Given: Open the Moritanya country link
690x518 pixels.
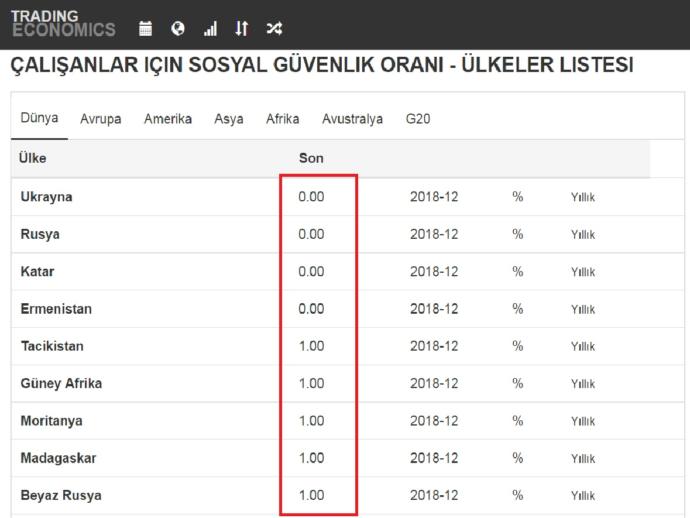Looking at the screenshot, I should pos(51,421).
